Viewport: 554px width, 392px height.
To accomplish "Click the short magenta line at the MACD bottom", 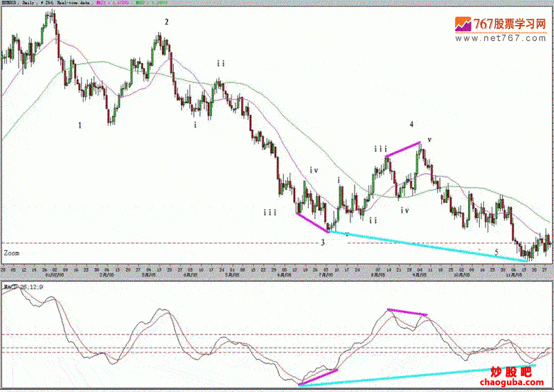I will point(318,377).
